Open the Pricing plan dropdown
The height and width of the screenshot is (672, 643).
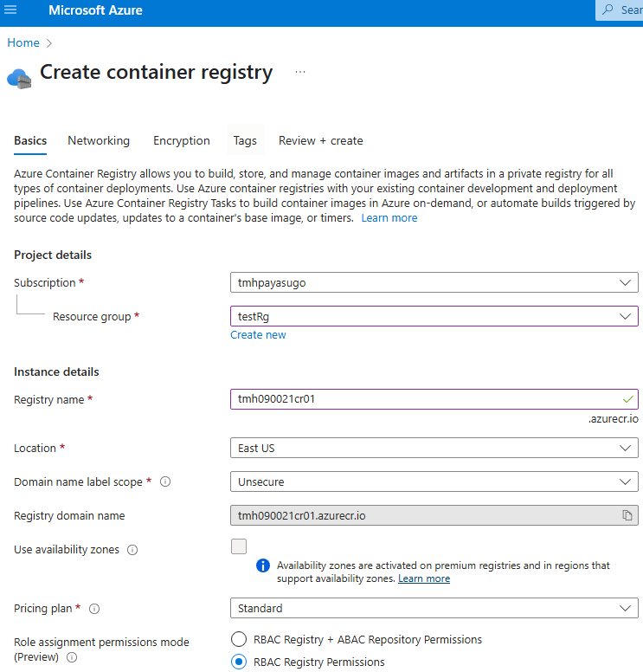tap(434, 608)
